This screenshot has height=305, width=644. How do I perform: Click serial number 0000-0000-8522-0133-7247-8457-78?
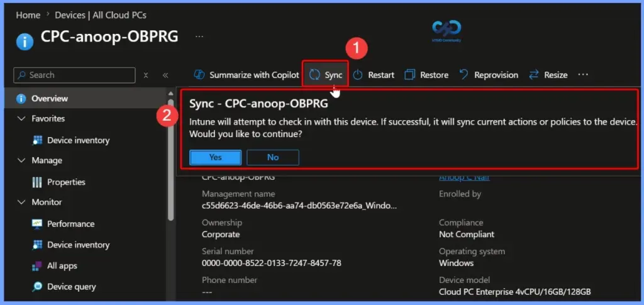pos(272,263)
